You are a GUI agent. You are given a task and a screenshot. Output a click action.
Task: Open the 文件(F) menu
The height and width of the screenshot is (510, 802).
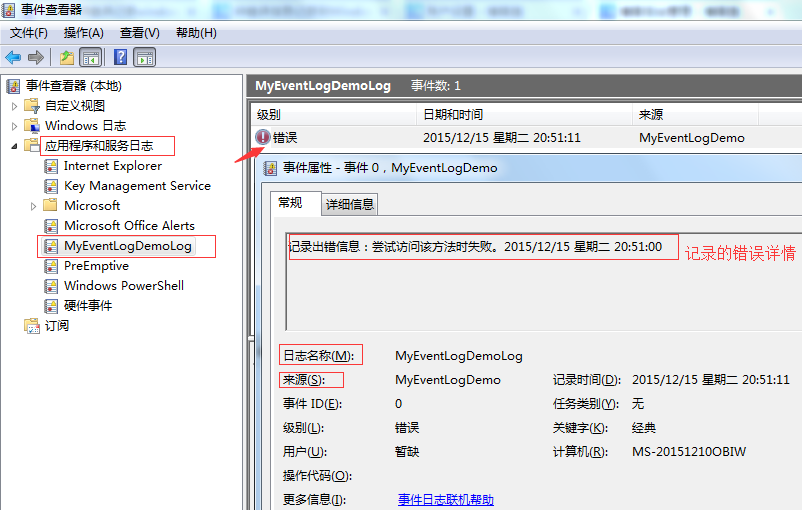point(29,33)
